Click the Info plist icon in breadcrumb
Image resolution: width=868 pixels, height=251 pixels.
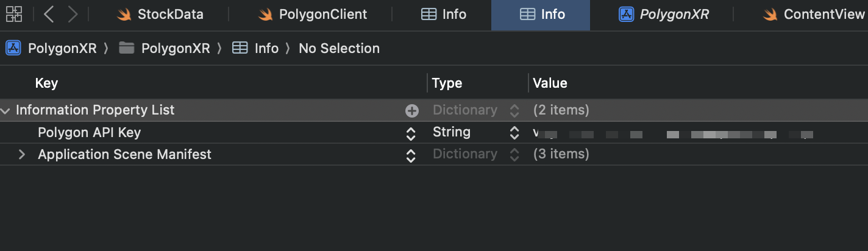tap(240, 48)
